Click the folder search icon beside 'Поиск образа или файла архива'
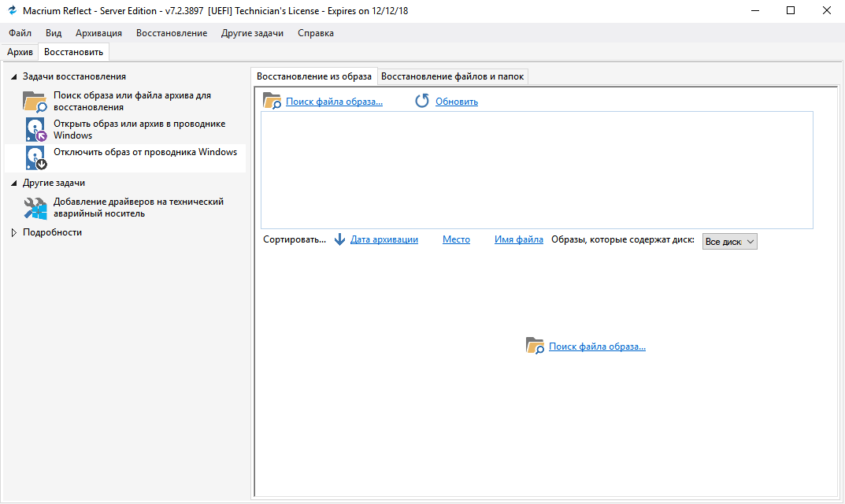845x504 pixels. [35, 102]
